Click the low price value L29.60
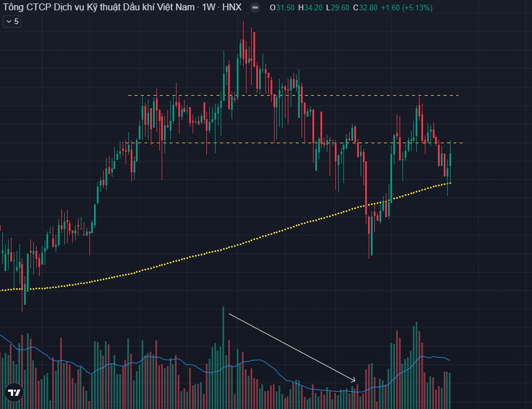 coord(338,7)
